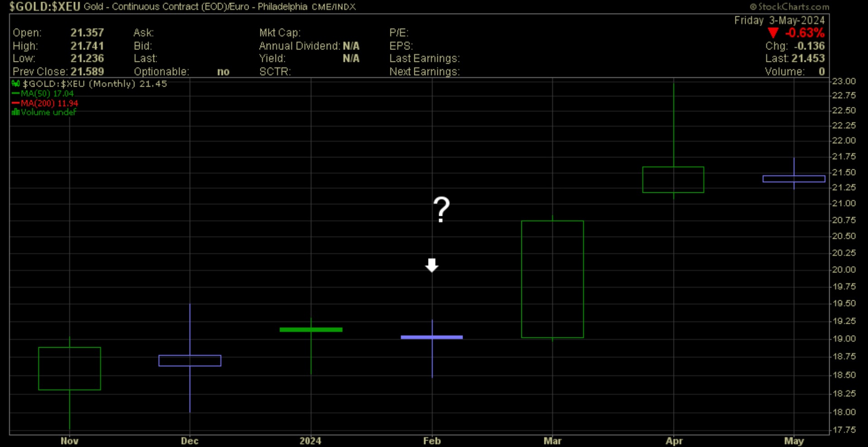Click the large green March candle body
Image resolution: width=868 pixels, height=447 pixels.
coord(552,279)
